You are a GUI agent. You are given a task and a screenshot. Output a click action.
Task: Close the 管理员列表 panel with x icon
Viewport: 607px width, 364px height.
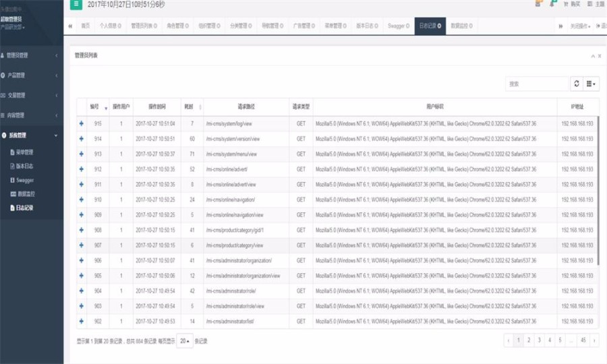click(600, 56)
